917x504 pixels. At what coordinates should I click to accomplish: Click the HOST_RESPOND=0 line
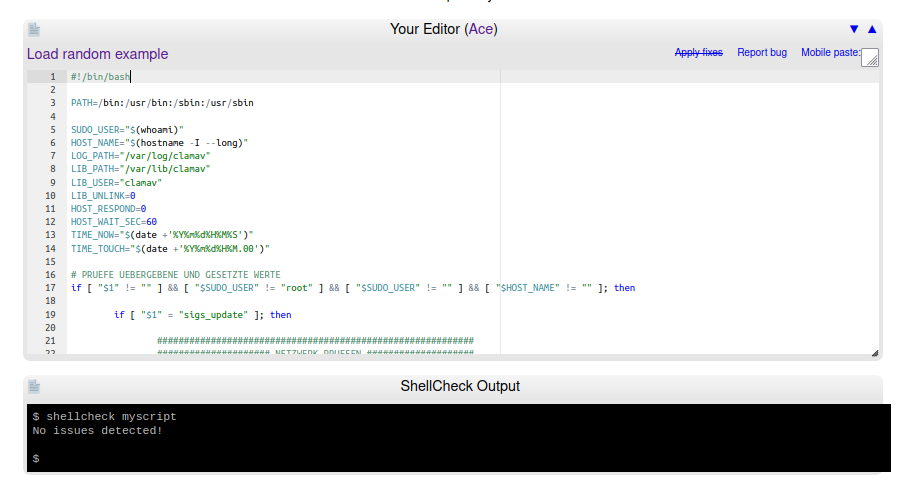pos(109,209)
